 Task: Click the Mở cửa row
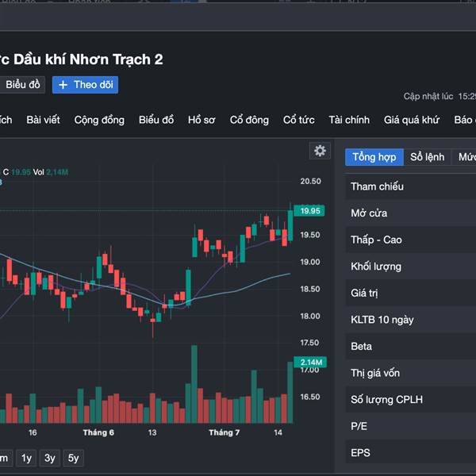[x=411, y=213]
